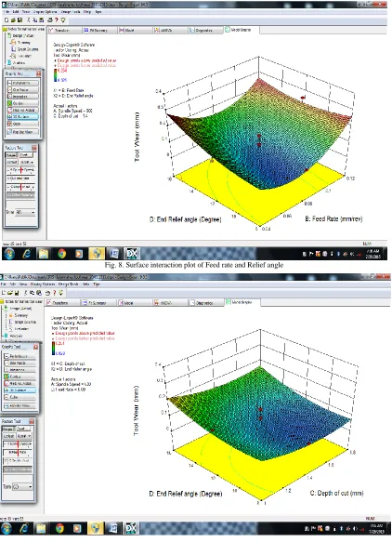Click red question mark Help icon, feed rate window
Image resolution: width=392 pixels, height=542 pixels.
pos(57,20)
